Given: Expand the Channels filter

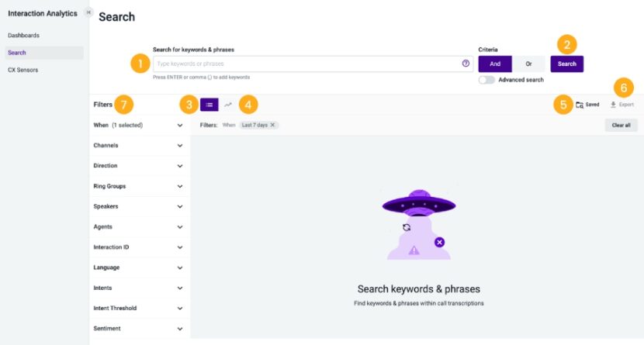Looking at the screenshot, I should pos(138,146).
